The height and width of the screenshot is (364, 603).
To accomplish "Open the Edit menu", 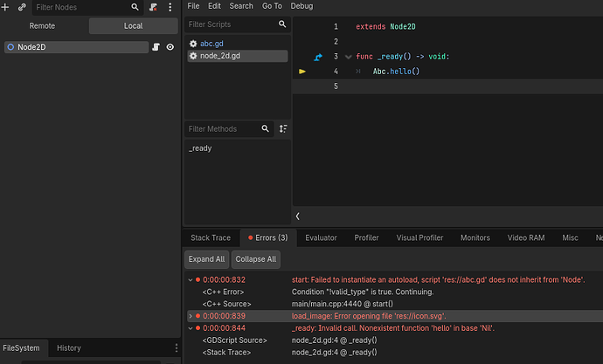I will coord(214,6).
